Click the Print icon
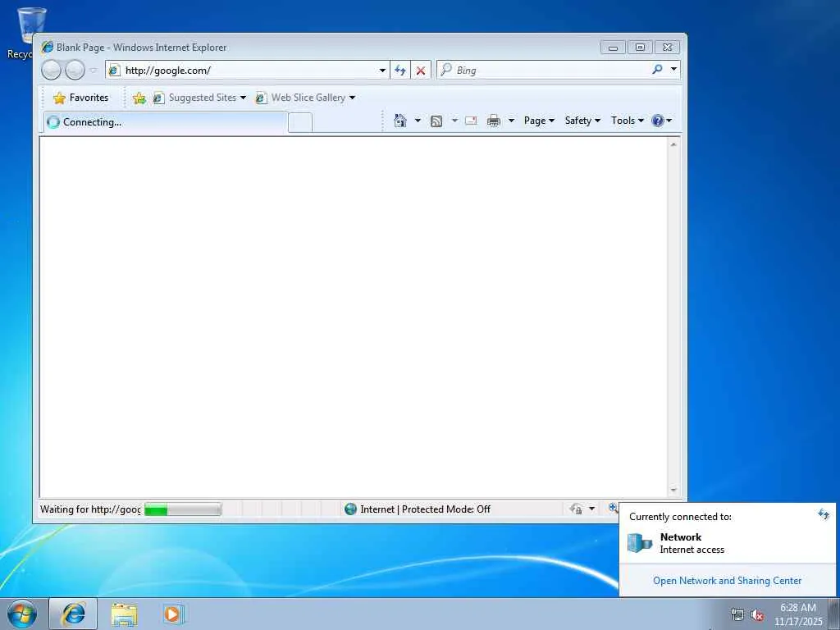The image size is (840, 630). tap(493, 121)
